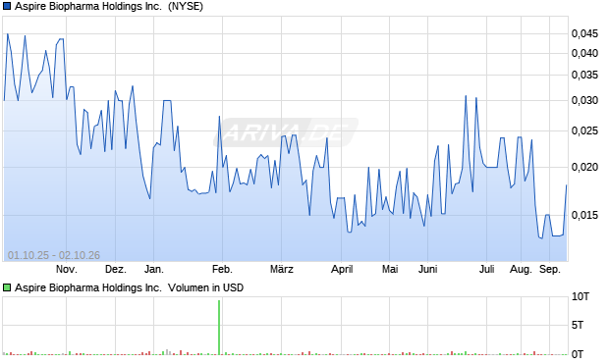The width and height of the screenshot is (609, 364).
Task: Click the Dez. month axis label
Action: point(116,269)
